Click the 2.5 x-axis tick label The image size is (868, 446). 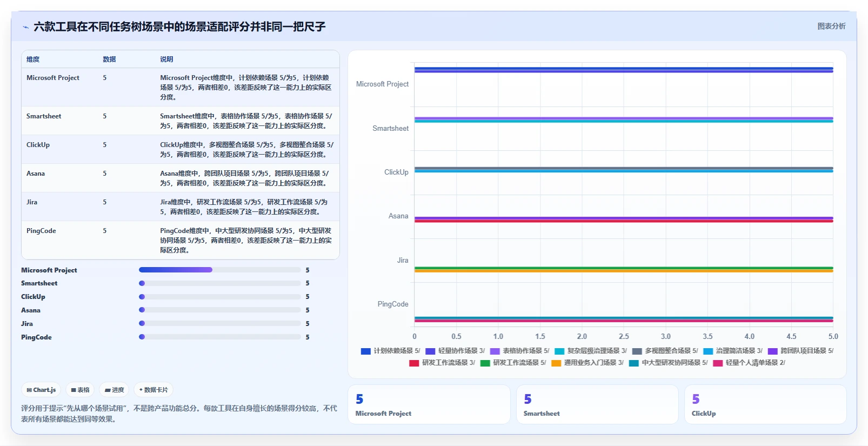(x=624, y=336)
